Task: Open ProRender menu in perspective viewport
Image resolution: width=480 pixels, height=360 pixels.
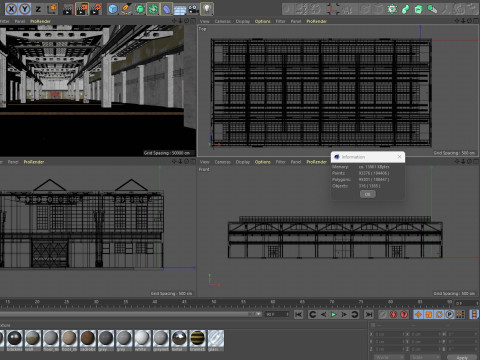Action: click(x=40, y=21)
